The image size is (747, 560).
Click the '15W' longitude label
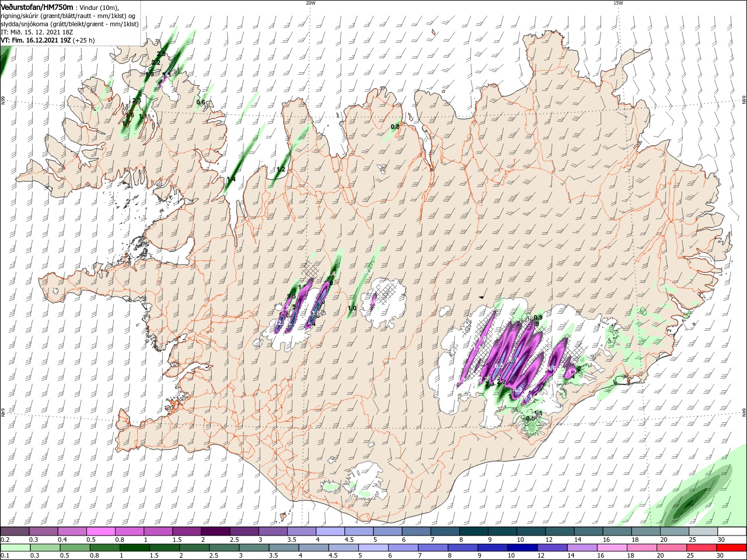tap(619, 3)
